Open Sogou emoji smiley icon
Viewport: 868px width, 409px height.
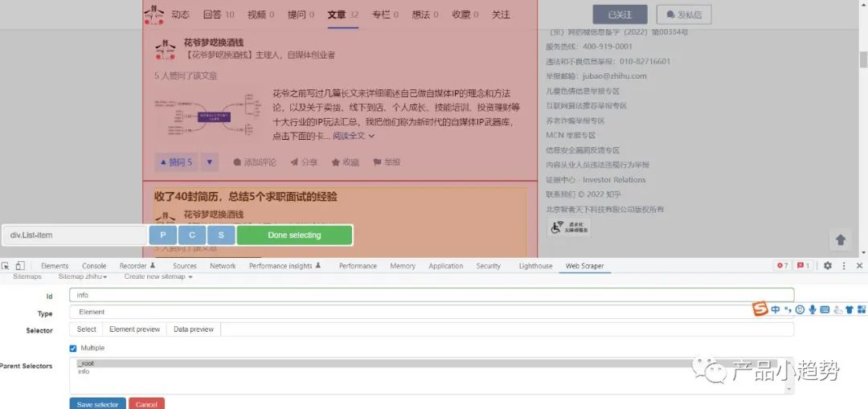click(800, 309)
